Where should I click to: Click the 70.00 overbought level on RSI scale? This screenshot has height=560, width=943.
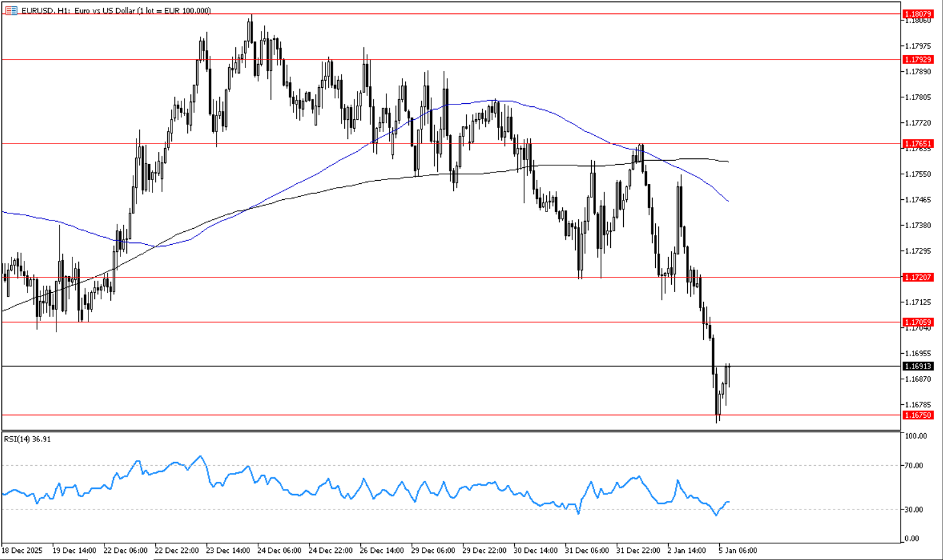tap(915, 466)
